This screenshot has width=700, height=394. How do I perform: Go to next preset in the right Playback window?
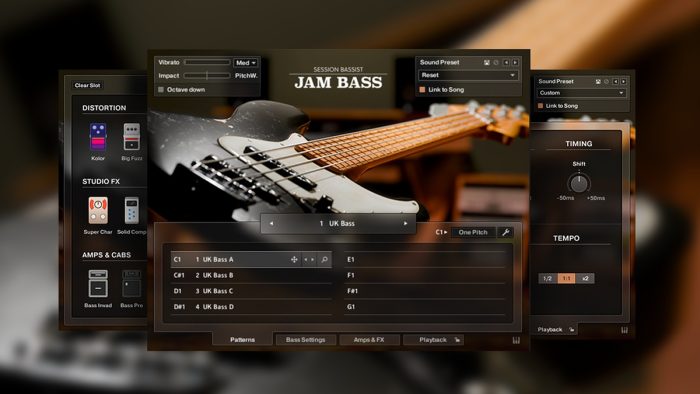(x=623, y=81)
